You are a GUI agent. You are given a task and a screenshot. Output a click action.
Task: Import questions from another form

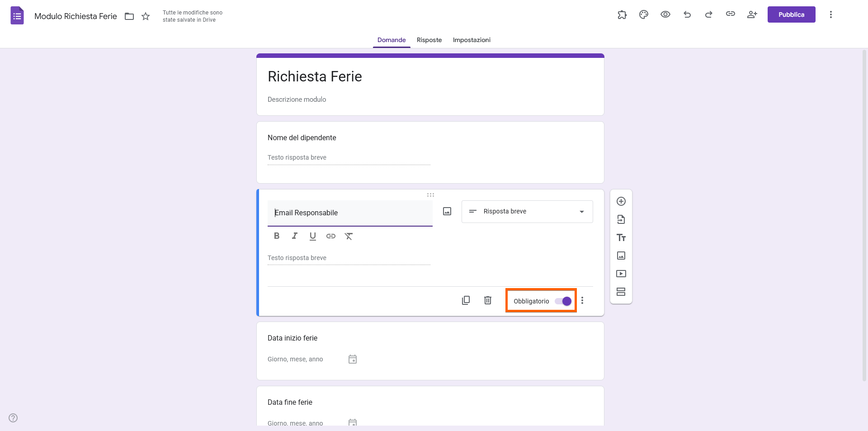click(621, 219)
